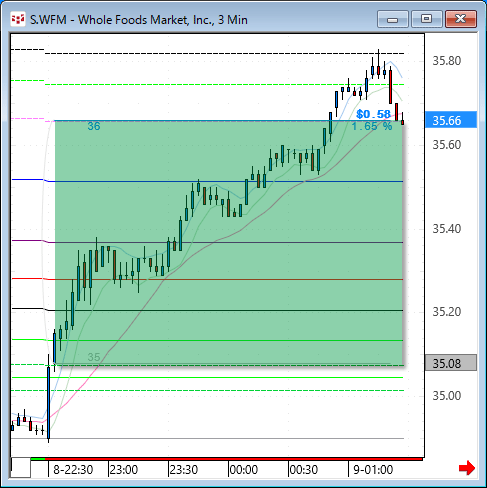Click the $0.58 measurement value

(x=373, y=114)
